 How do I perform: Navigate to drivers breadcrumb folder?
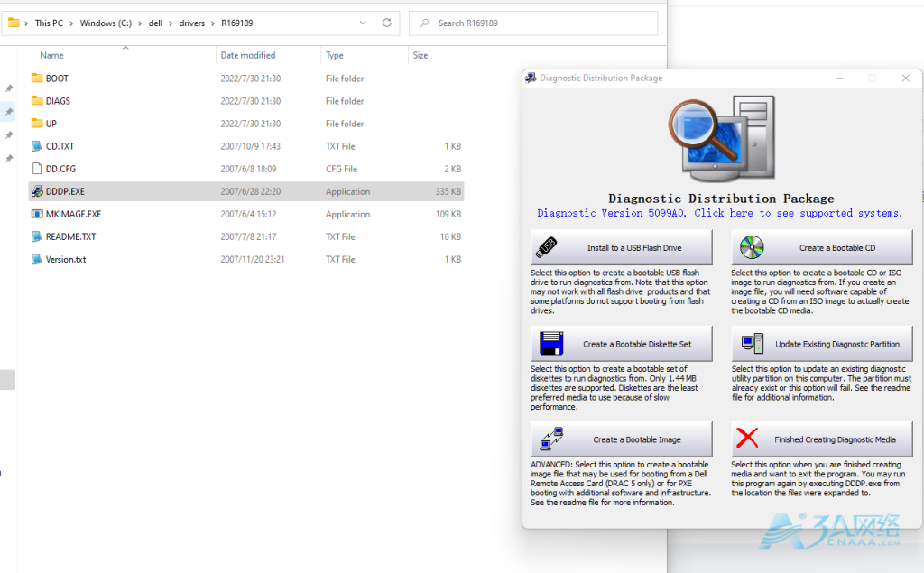tap(192, 23)
